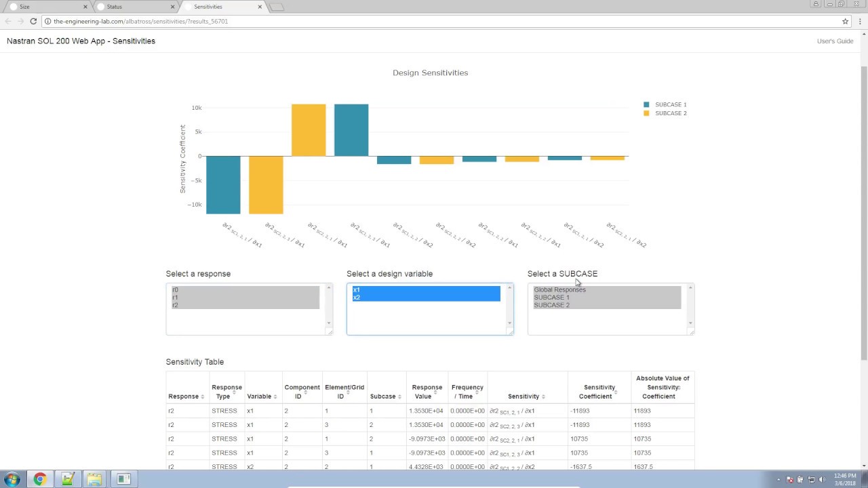
Task: Sort table by Sensitivity Coefficient column
Action: (599, 392)
